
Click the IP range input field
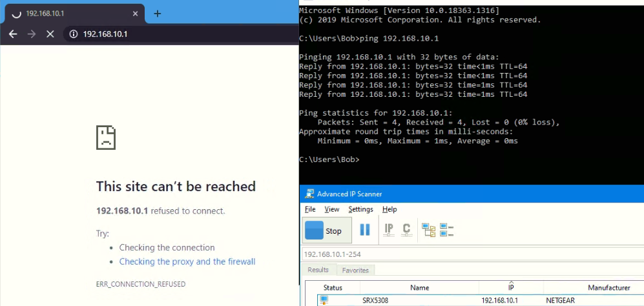(472, 254)
